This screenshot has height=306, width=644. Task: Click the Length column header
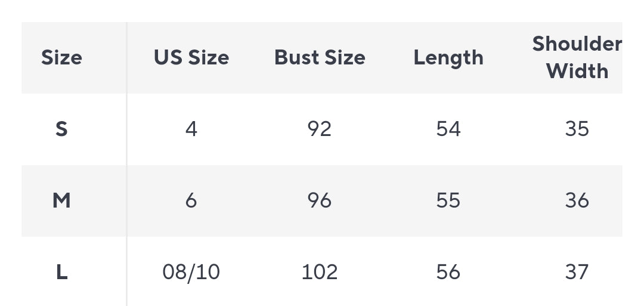pyautogui.click(x=448, y=58)
